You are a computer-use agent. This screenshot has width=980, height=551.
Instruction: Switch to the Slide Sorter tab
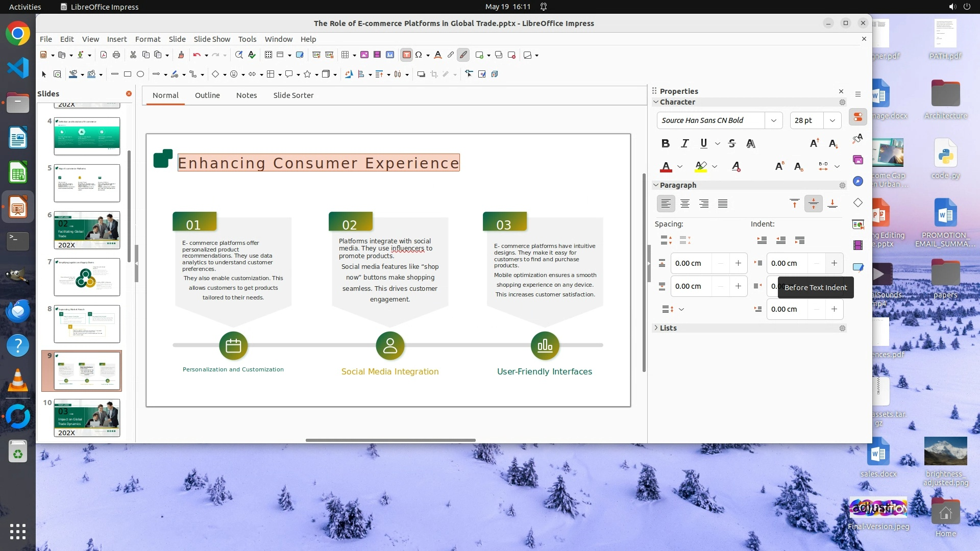tap(293, 95)
